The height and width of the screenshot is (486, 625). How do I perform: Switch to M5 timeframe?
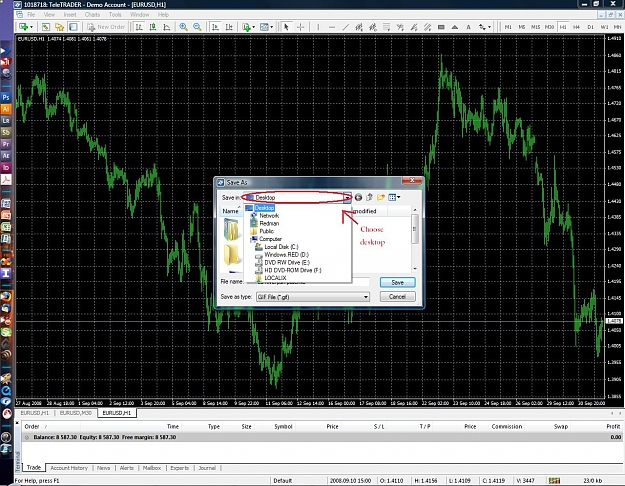click(x=522, y=27)
